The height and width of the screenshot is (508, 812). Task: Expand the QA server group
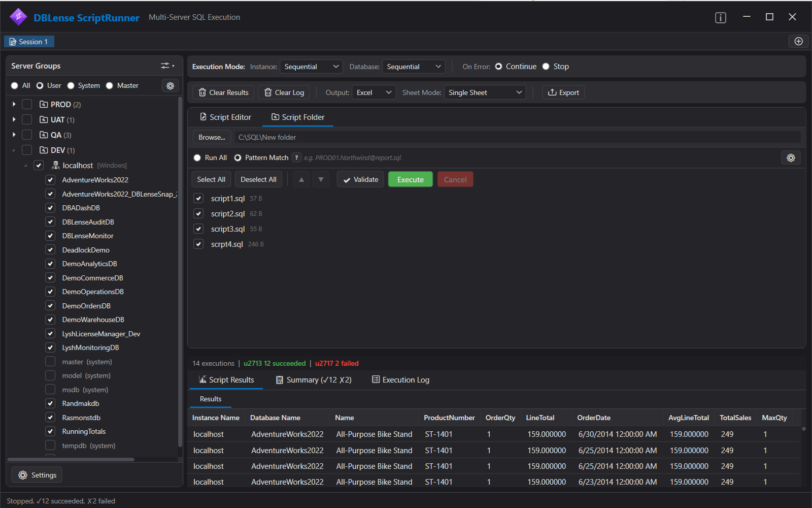[14, 135]
